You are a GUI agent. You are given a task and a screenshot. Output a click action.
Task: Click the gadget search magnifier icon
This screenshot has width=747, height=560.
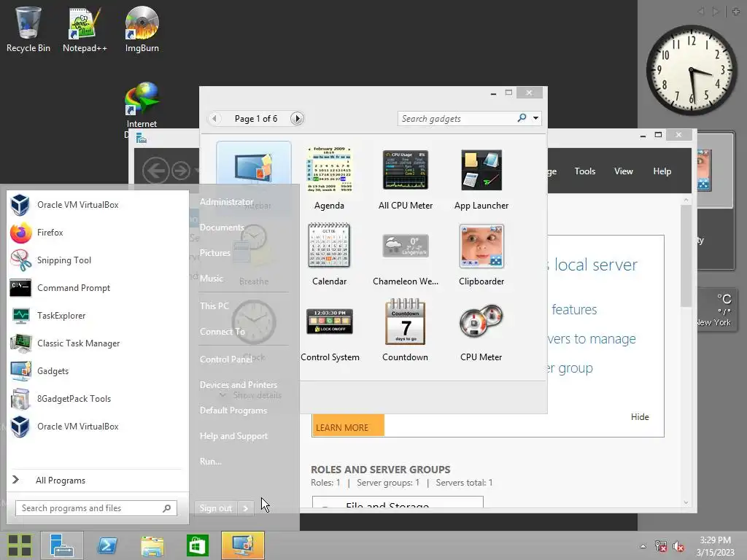(522, 117)
